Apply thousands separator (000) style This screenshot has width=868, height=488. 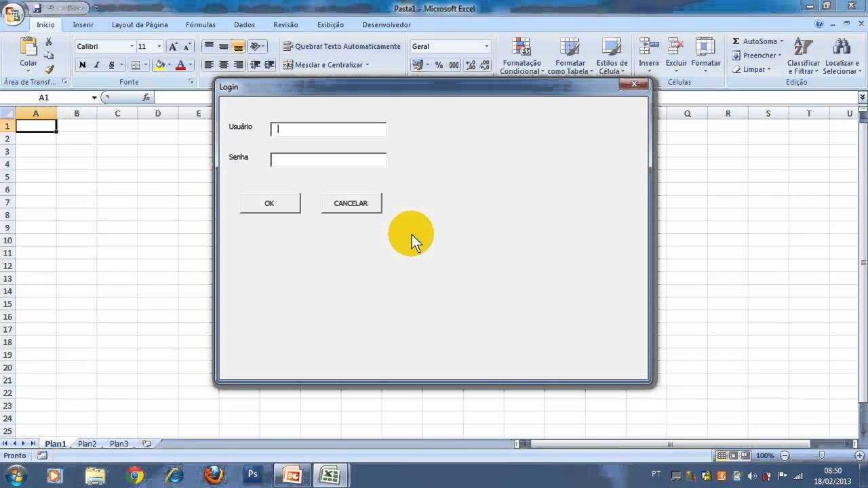coord(454,65)
